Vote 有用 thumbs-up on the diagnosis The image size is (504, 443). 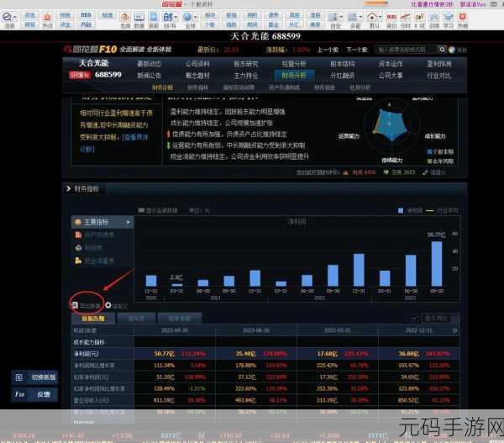pos(346,172)
